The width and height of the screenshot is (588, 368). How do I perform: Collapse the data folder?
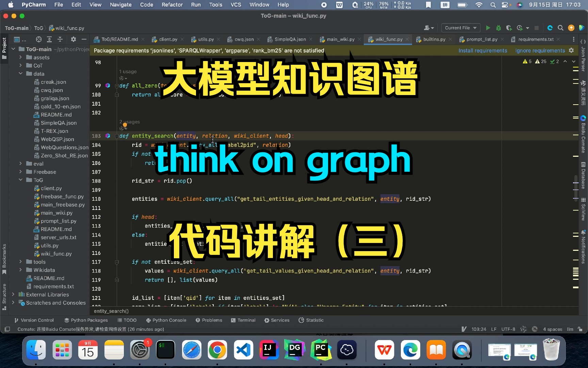[20, 74]
